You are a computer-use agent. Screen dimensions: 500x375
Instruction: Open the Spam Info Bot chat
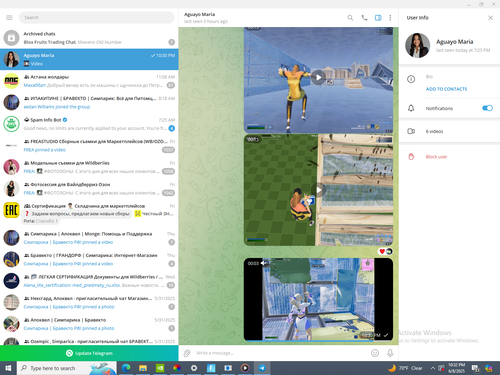(89, 124)
